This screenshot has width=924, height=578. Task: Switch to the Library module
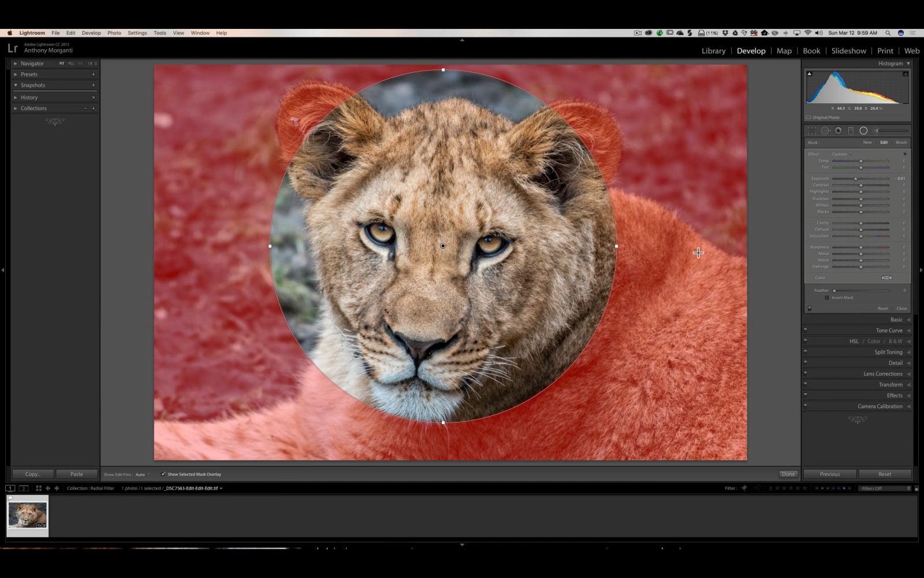713,51
